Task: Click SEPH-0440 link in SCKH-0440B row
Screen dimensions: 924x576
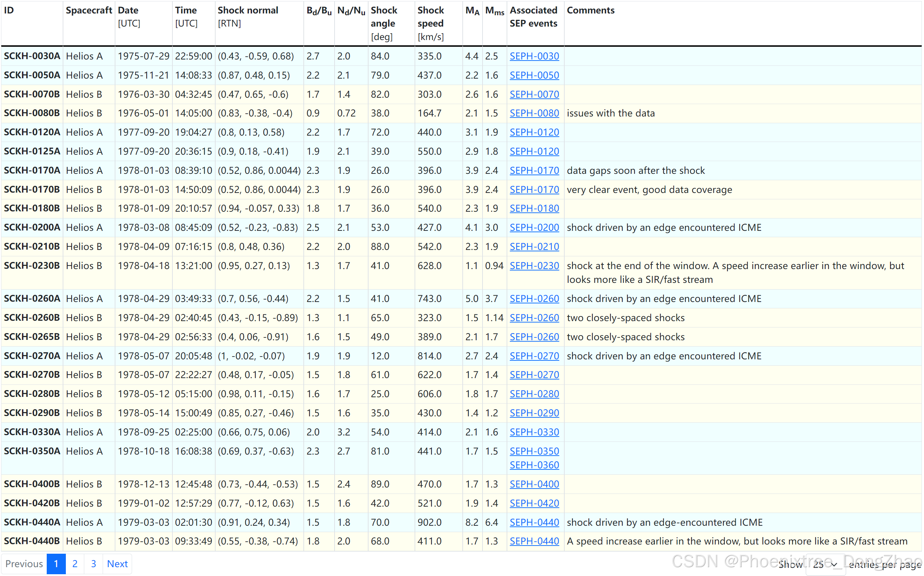Action: point(534,541)
